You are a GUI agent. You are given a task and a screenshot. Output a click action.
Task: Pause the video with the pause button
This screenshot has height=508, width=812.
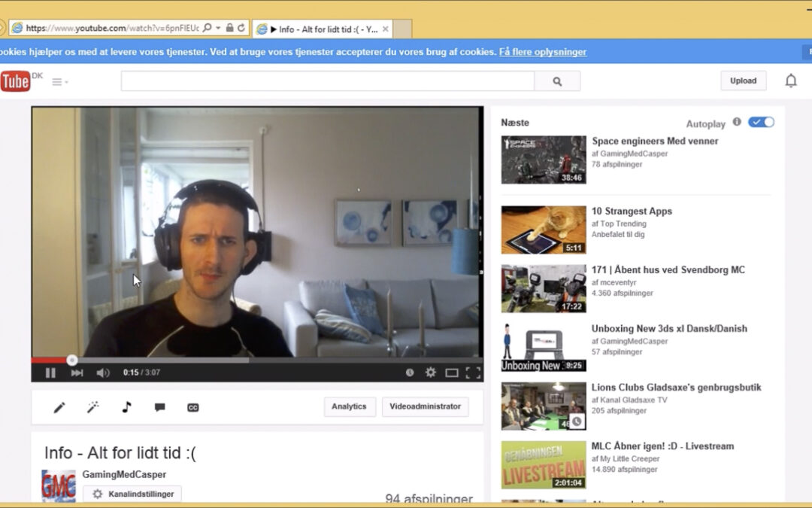coord(50,373)
